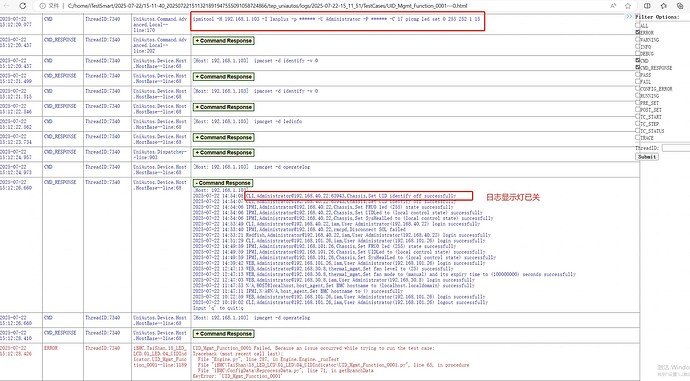Uncheck the ERROR filter checkbox
This screenshot has height=381, width=690.
point(638,33)
